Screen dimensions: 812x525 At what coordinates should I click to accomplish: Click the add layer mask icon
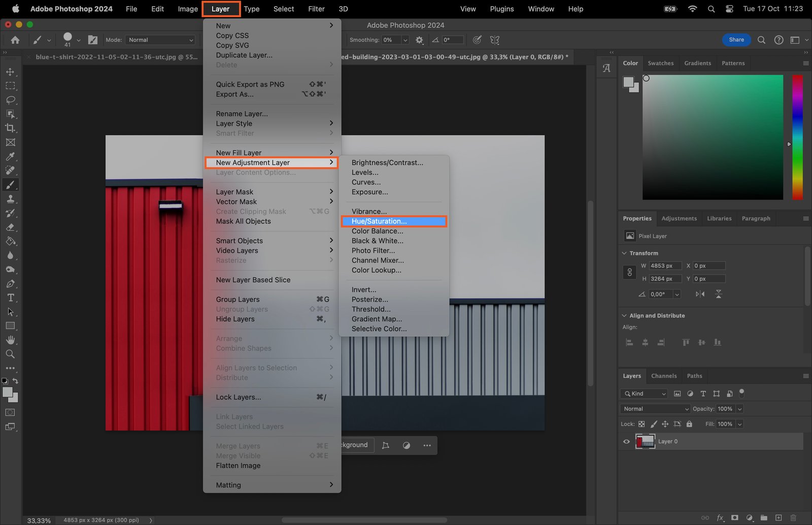coord(734,517)
